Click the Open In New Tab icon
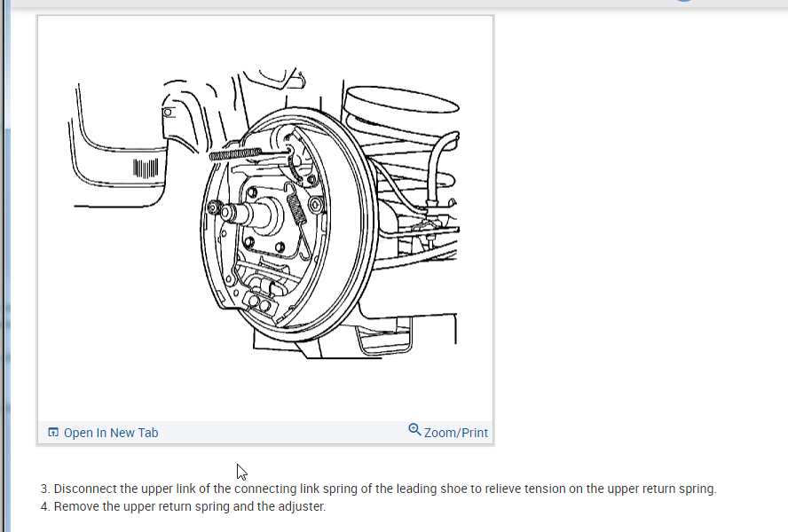Screen dimensions: 788x532 coord(53,433)
